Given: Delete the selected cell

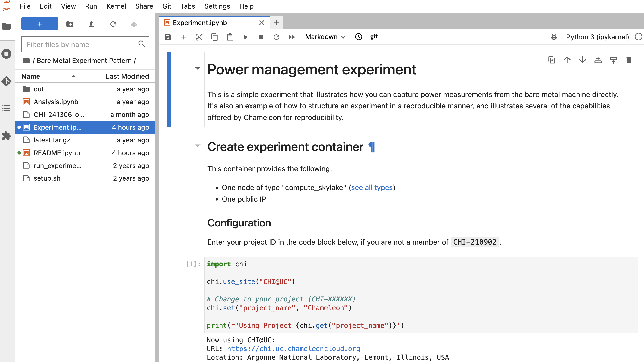Looking at the screenshot, I should (629, 60).
